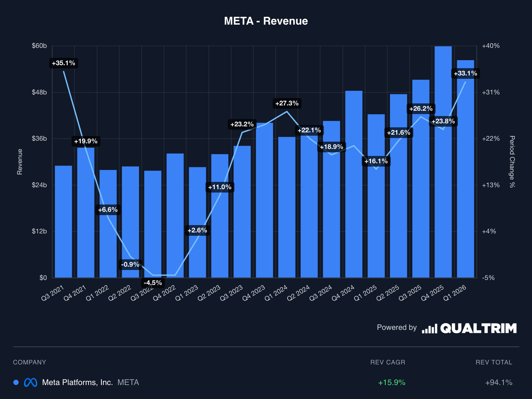Click the +94.1% revenue total value
Image resolution: width=532 pixels, height=399 pixels.
pos(499,382)
